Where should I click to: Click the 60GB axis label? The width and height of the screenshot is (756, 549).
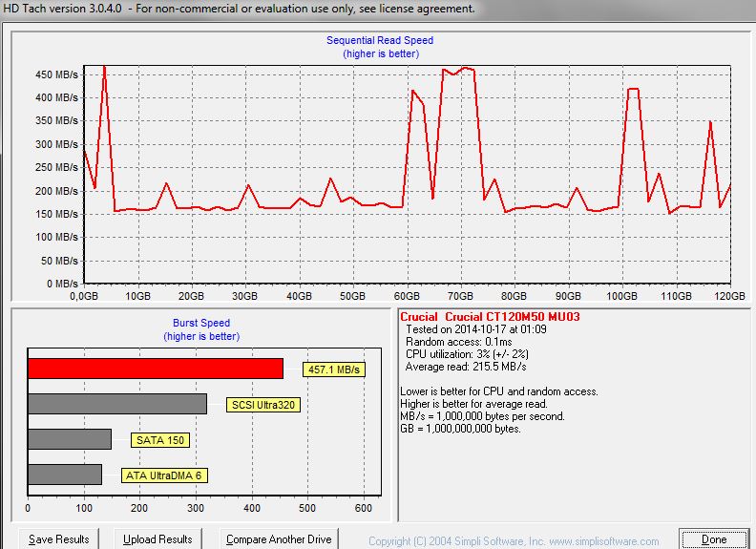pyautogui.click(x=407, y=296)
